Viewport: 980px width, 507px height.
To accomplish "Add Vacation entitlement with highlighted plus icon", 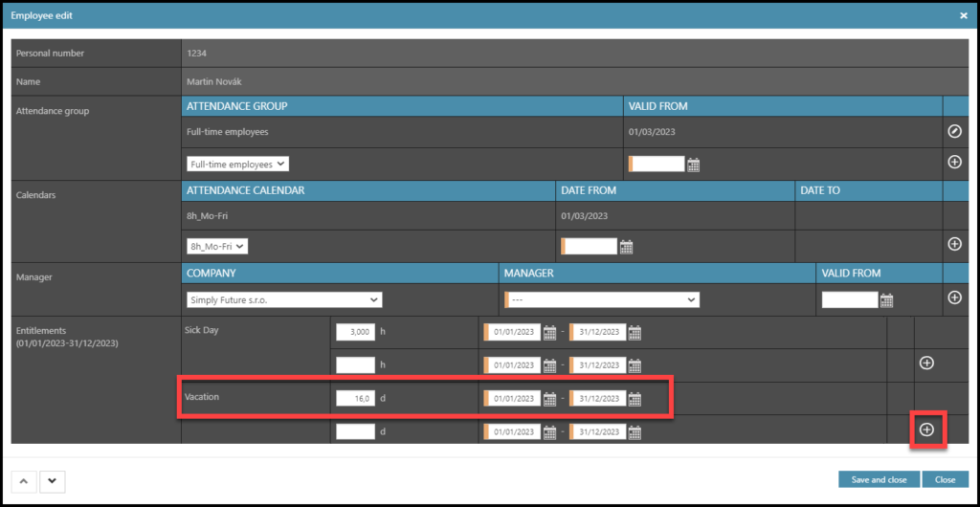I will coord(926,430).
